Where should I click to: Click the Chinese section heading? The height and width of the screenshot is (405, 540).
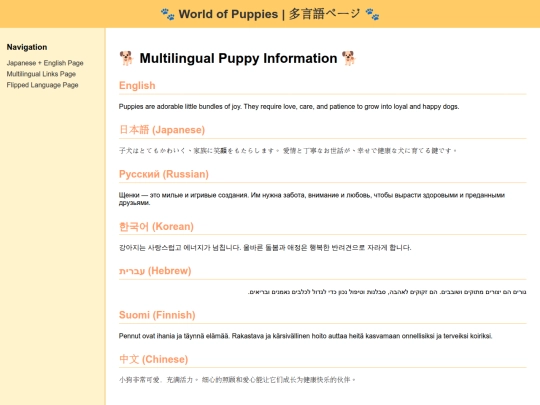pos(154,359)
